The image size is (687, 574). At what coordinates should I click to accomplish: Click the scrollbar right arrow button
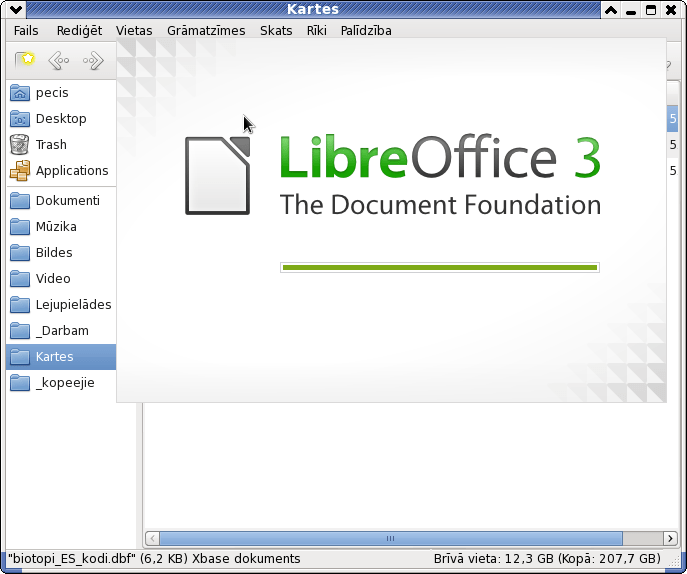(x=670, y=538)
